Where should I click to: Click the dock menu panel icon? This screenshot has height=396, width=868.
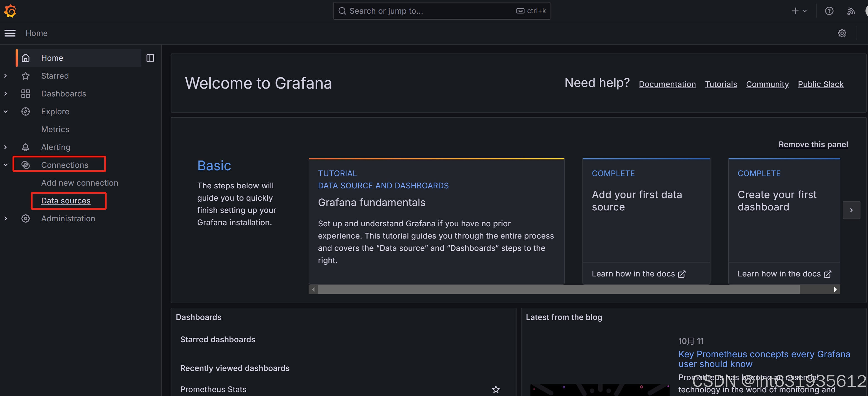(150, 58)
